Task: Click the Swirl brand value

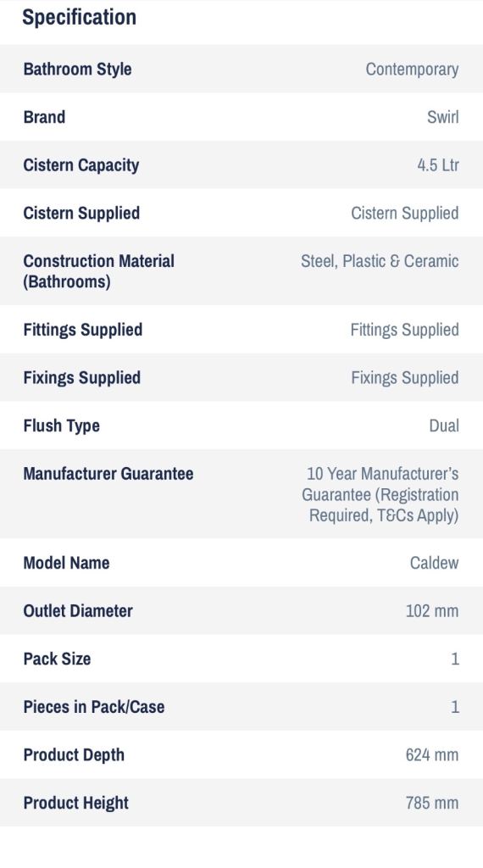Action: (442, 117)
